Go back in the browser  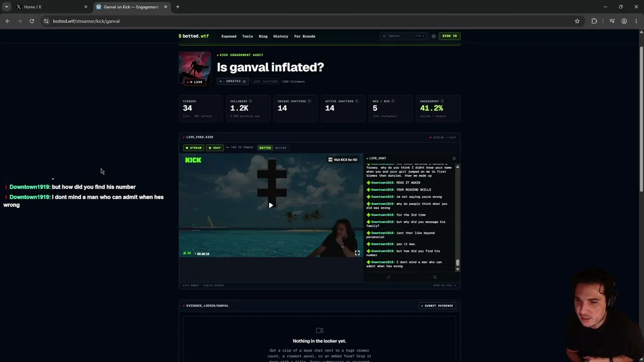(x=8, y=21)
